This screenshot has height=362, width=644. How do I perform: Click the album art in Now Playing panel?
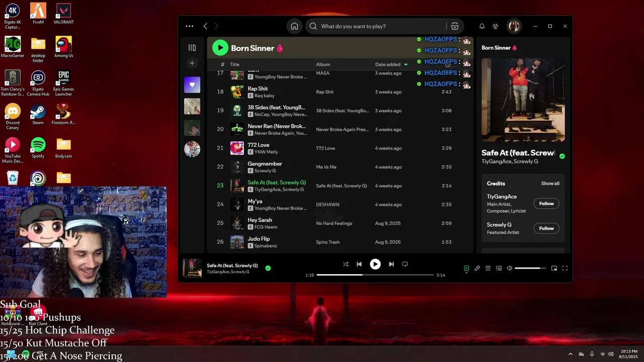click(523, 100)
